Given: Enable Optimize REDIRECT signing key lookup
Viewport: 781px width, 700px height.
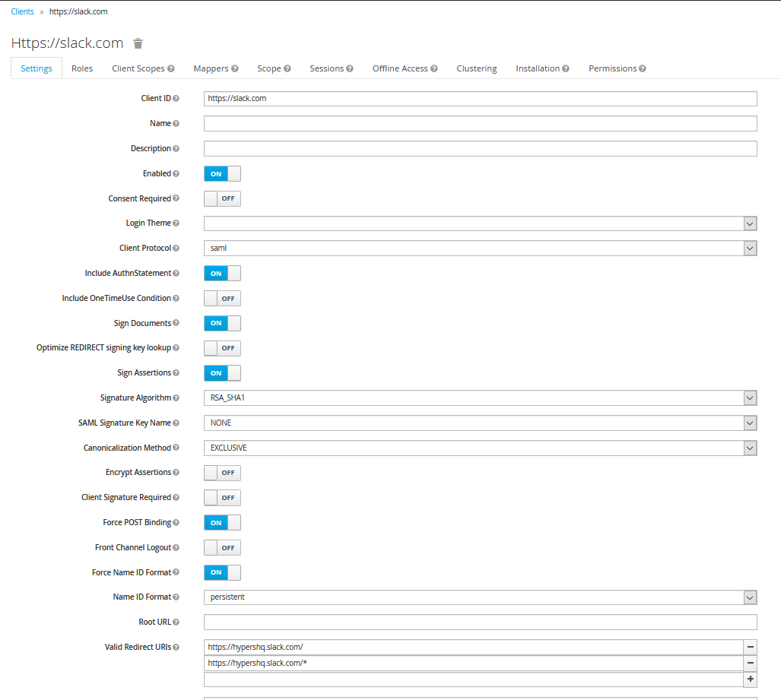Looking at the screenshot, I should pyautogui.click(x=222, y=348).
